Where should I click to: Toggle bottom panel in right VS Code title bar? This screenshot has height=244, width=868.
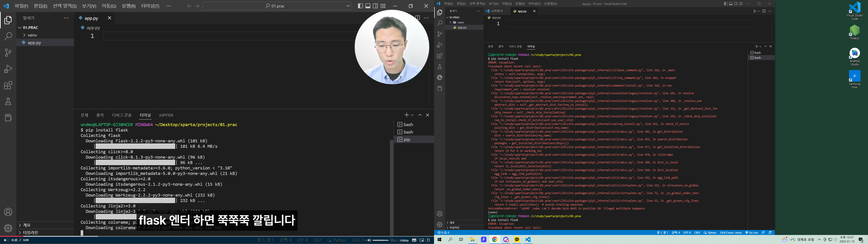coord(731,4)
